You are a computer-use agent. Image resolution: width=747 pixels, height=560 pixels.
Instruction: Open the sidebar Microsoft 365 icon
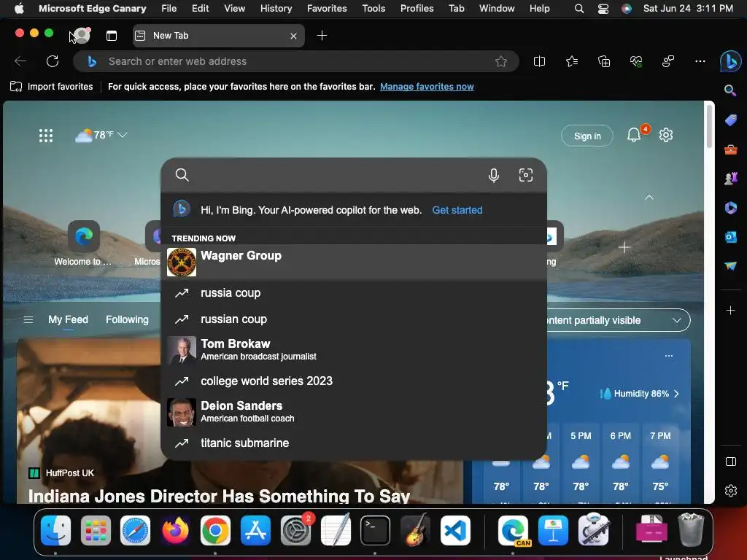(x=730, y=208)
